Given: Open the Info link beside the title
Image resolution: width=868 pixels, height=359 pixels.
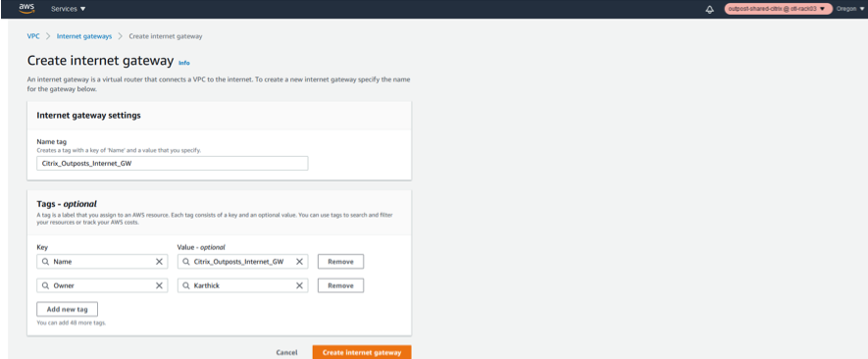Looking at the screenshot, I should [x=184, y=63].
